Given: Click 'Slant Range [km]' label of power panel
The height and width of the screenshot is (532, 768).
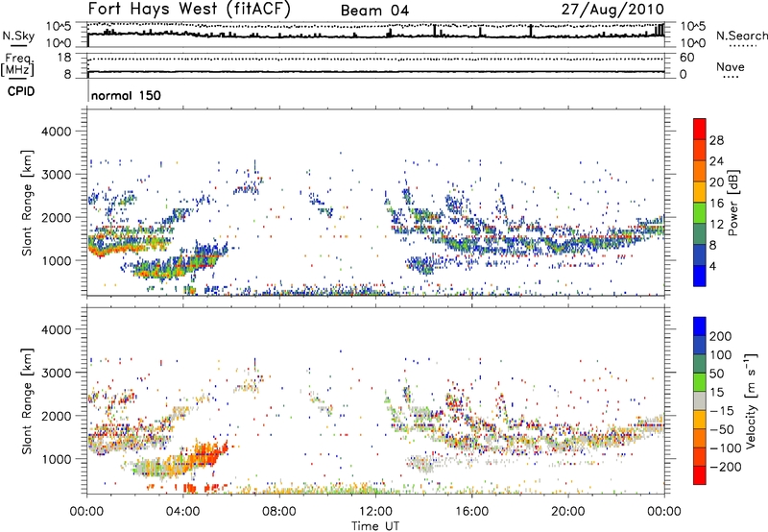Looking at the screenshot, I should click(x=27, y=203).
